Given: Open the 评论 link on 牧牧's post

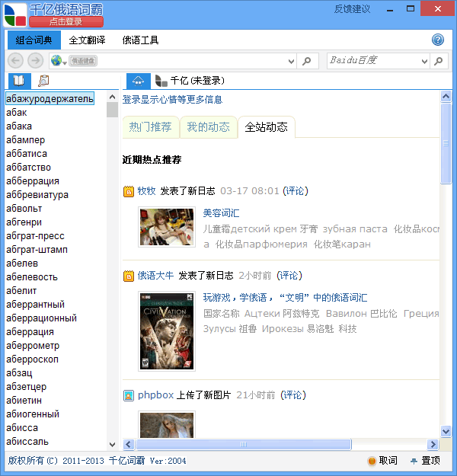Looking at the screenshot, I should click(296, 191).
